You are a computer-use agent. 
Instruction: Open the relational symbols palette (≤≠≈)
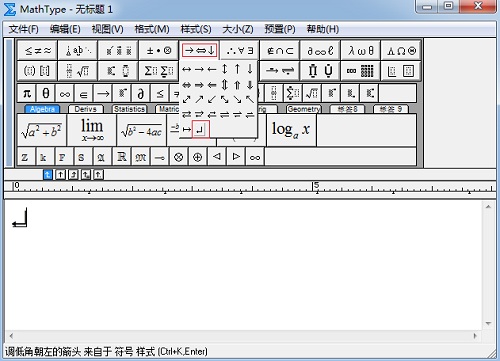(x=37, y=51)
